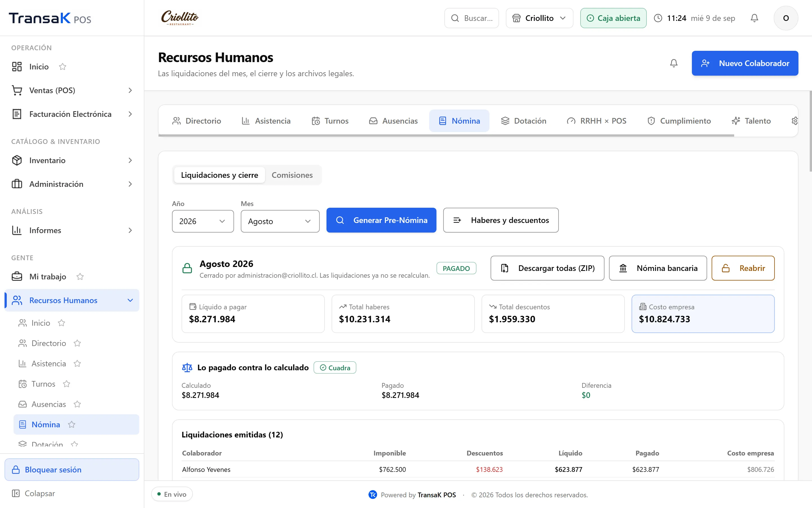The height and width of the screenshot is (508, 812).
Task: Open the Mes dropdown showing Agosto
Action: (x=280, y=221)
